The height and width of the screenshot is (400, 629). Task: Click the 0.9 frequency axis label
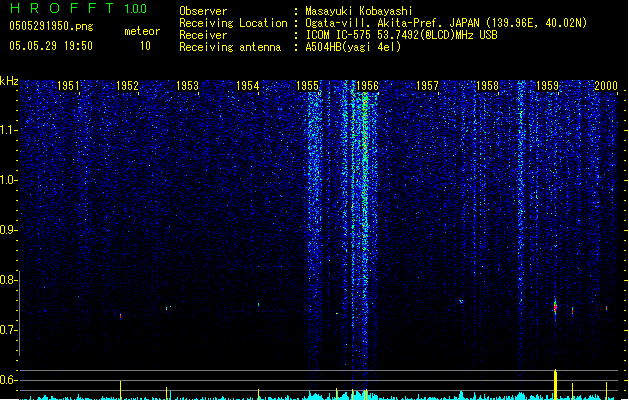(x=8, y=230)
